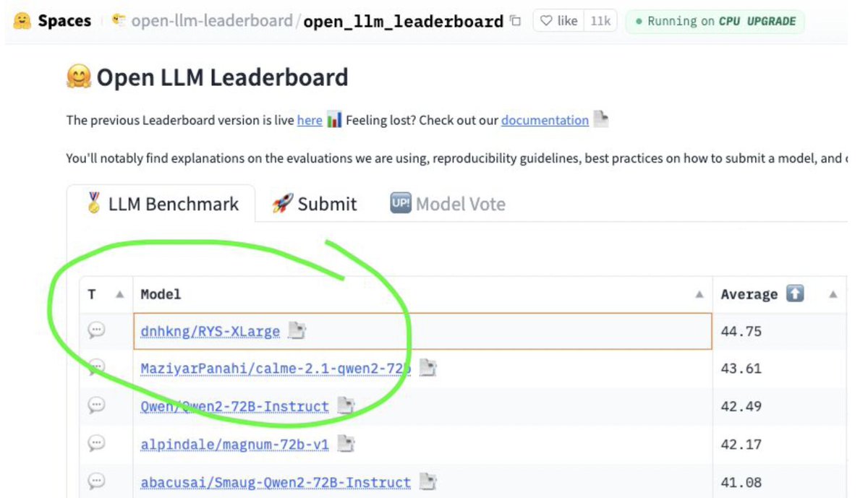
Task: Click the medal icon on LLM Benchmark tab
Action: point(94,203)
